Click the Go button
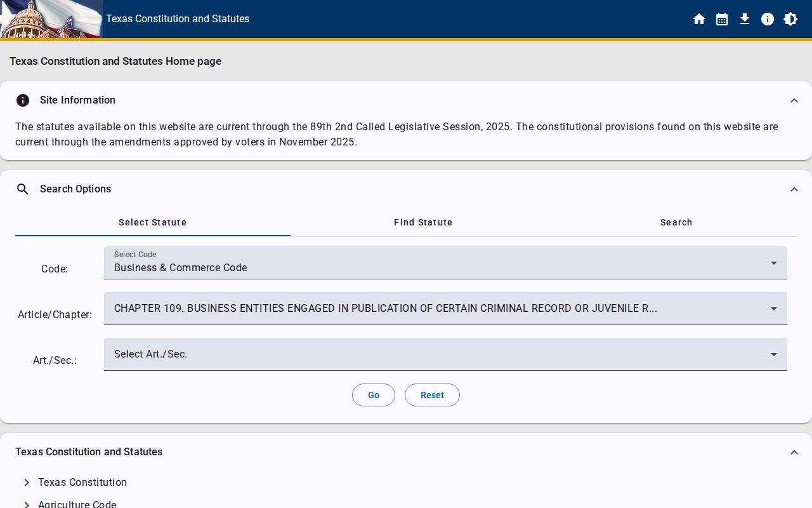This screenshot has height=508, width=812. [x=374, y=395]
